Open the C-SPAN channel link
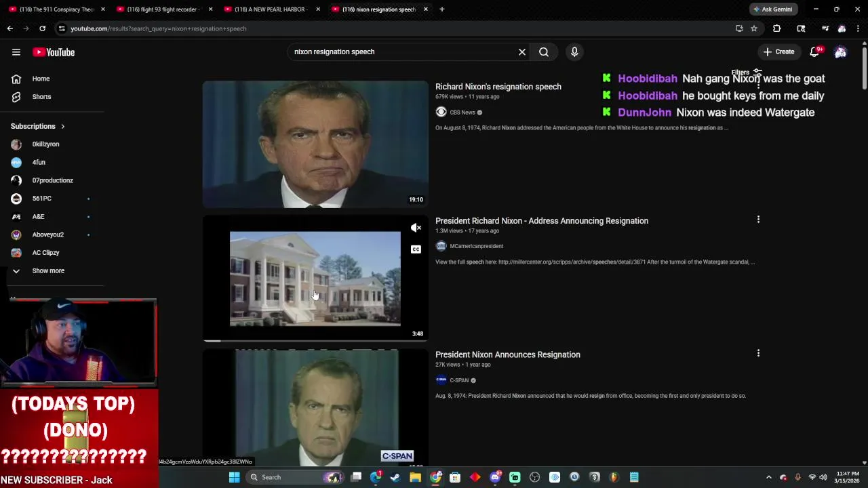 tap(459, 380)
